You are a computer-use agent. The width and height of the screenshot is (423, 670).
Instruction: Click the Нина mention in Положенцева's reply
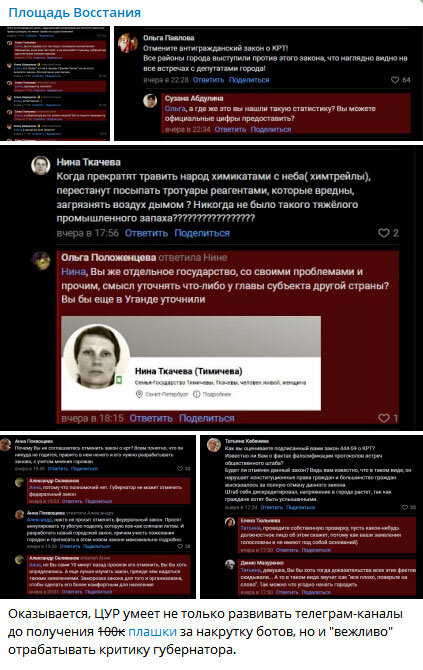pos(73,272)
